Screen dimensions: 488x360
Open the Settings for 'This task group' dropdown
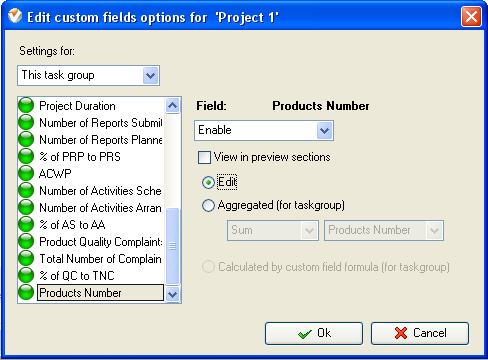pos(88,76)
